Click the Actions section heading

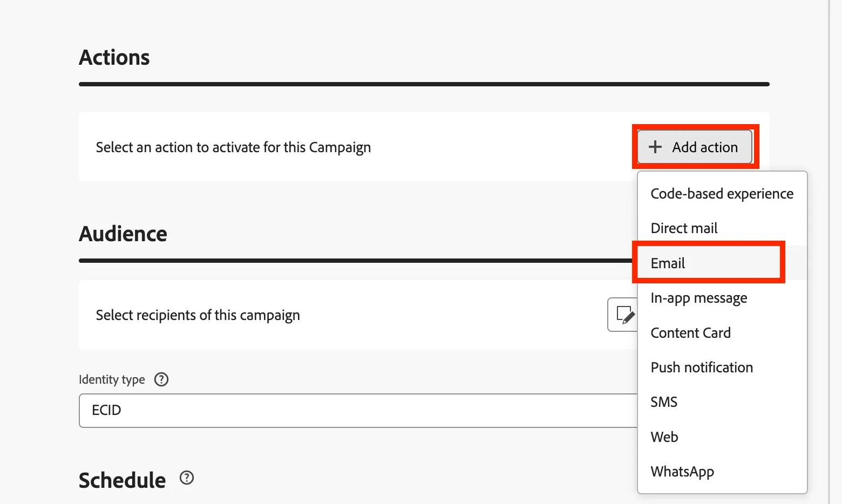(114, 57)
